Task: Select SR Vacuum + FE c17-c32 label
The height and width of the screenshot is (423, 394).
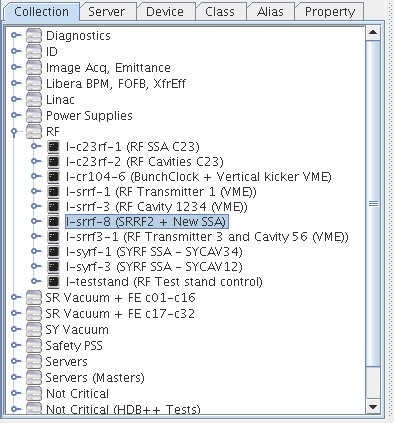Action: (x=120, y=314)
